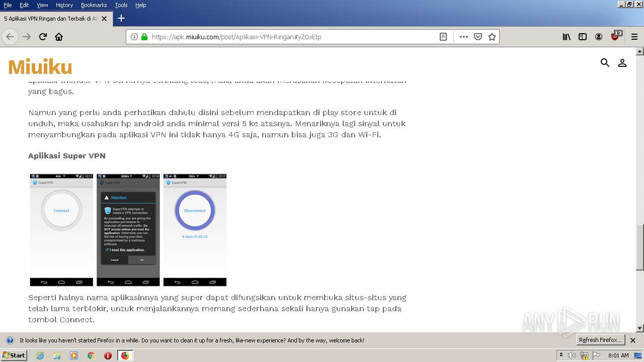Open the History menu
The height and width of the screenshot is (362, 644).
64,5
